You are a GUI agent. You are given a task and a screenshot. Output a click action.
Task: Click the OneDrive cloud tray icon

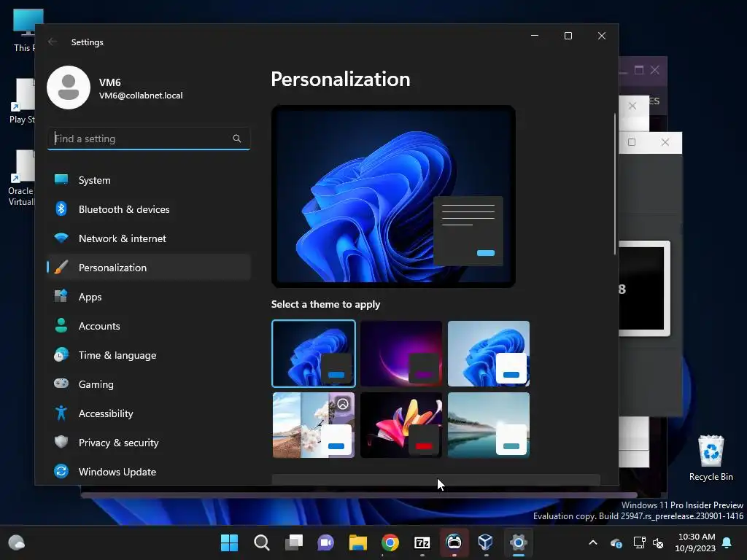[x=616, y=542]
